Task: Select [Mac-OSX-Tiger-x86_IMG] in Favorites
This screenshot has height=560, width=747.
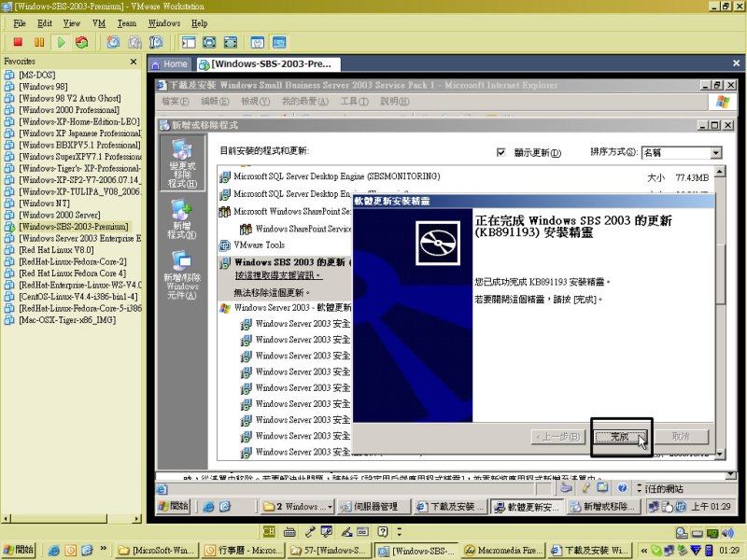Action: (67, 320)
